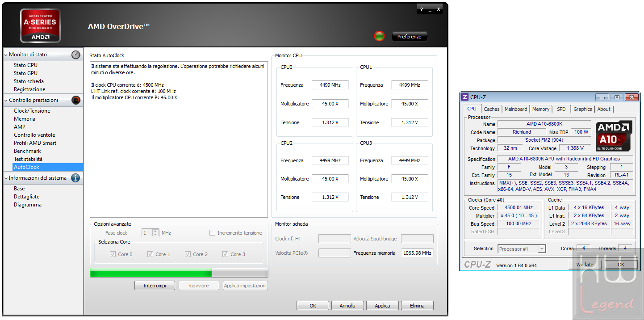The image size is (644, 320).
Task: Open the Processor #1 selection dropdown in CPU-Z
Action: tap(522, 249)
